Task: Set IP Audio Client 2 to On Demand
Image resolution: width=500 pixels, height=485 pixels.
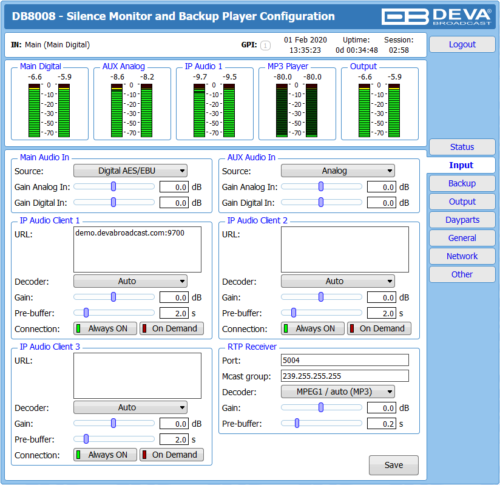Action: coord(379,329)
